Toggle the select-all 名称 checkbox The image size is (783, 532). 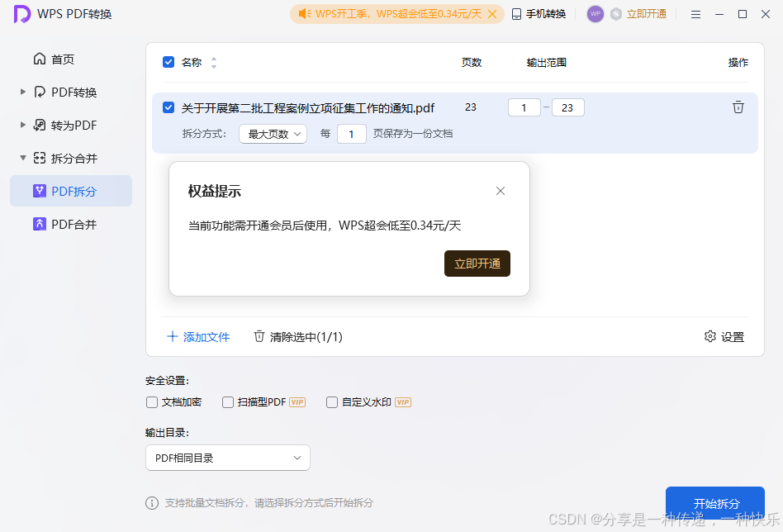168,63
